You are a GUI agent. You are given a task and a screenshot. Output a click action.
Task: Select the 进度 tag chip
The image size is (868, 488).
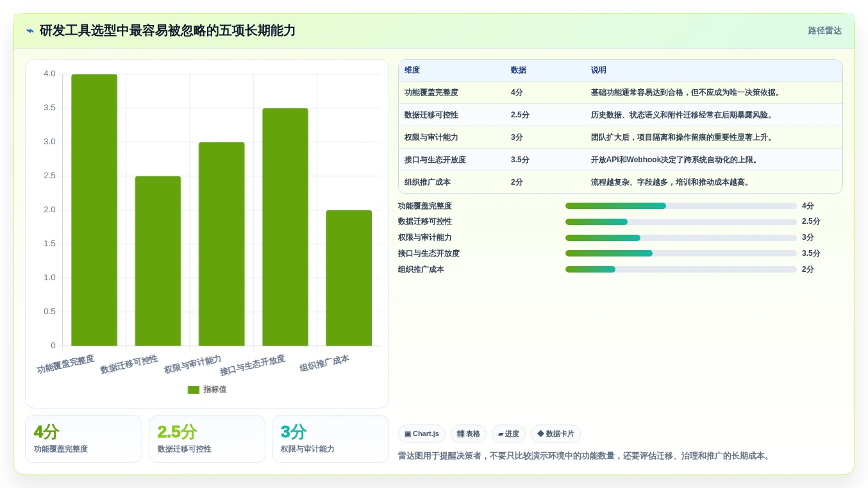pyautogui.click(x=508, y=434)
